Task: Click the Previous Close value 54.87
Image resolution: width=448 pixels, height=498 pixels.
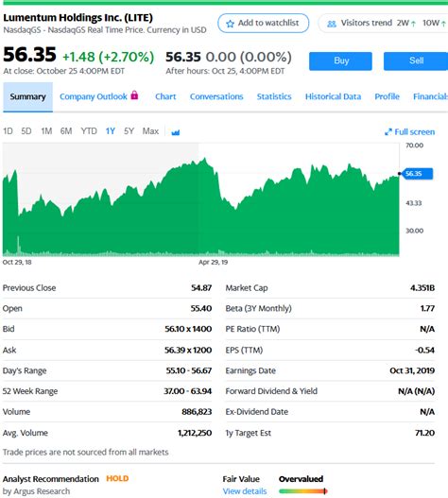Action: 201,288
